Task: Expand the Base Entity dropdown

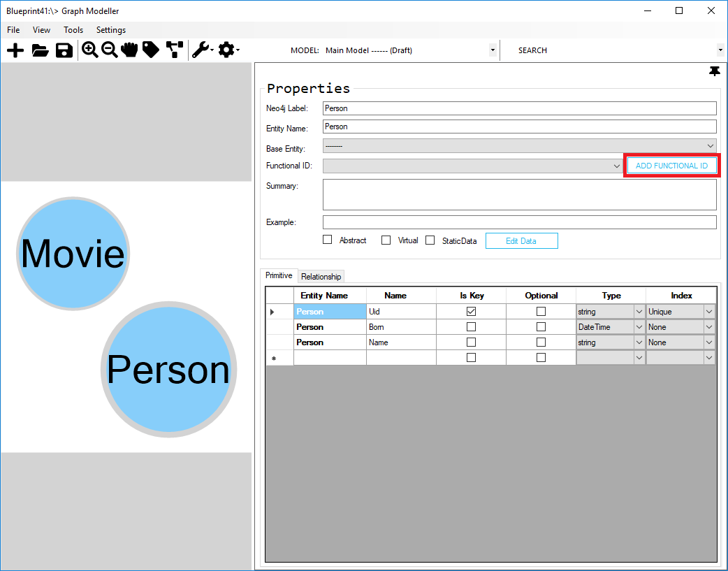Action: (710, 146)
